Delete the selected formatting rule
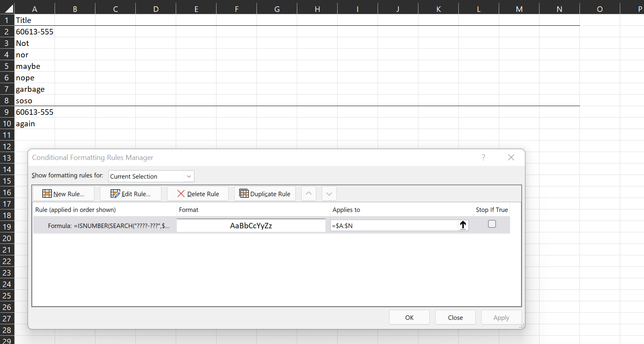 tap(198, 194)
